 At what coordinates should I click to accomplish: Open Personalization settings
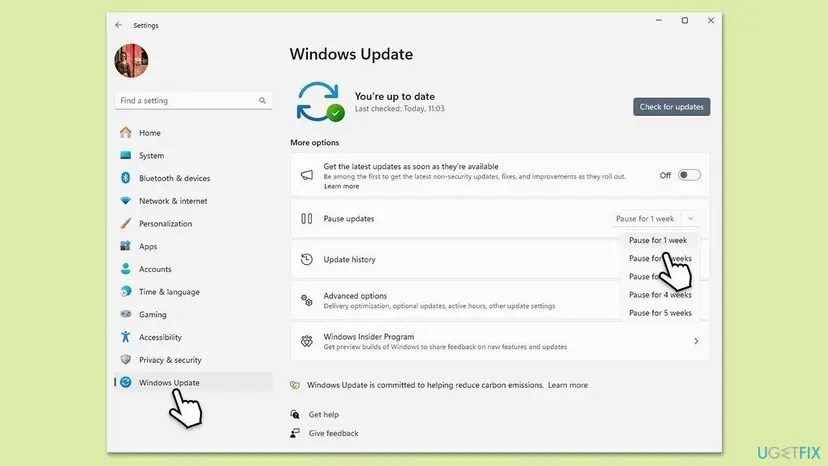tap(193, 223)
